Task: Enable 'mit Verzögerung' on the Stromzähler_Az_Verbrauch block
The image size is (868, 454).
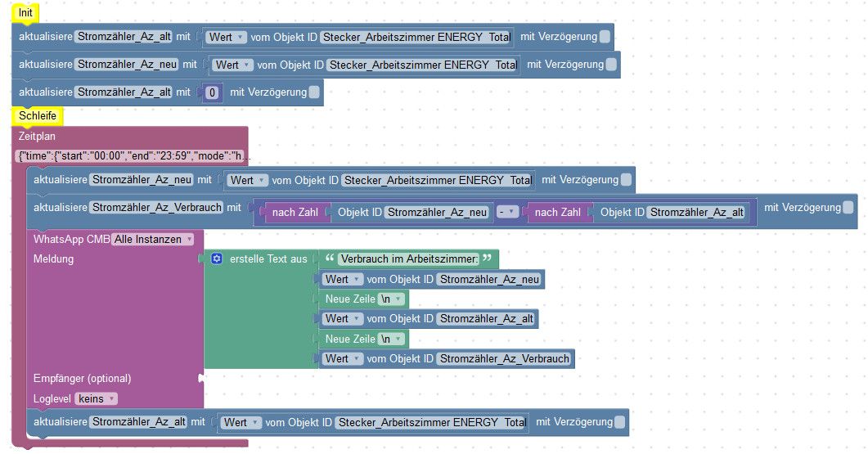Action: pos(848,208)
